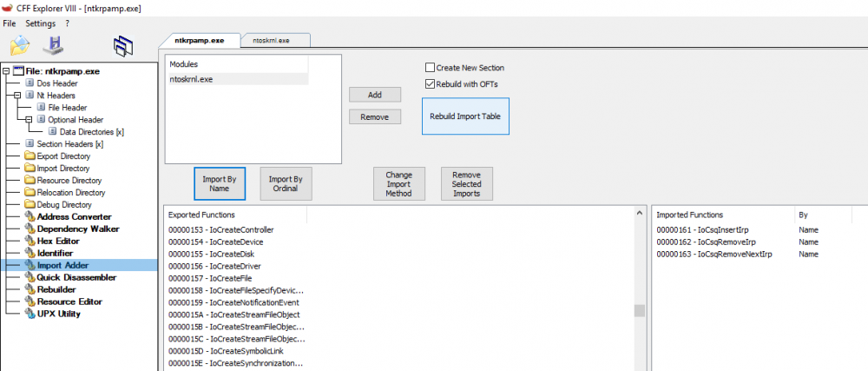Click the Open file toolbar icon
The height and width of the screenshot is (371, 868).
(20, 44)
